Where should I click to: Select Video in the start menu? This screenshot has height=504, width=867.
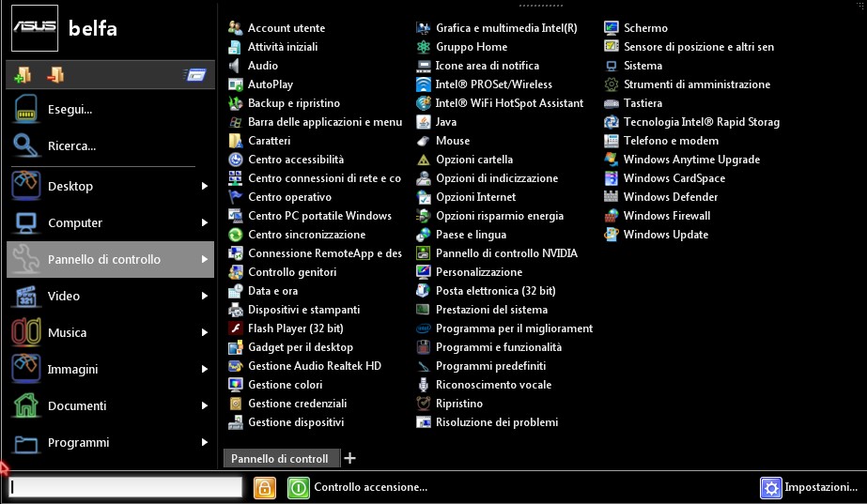[x=111, y=296]
